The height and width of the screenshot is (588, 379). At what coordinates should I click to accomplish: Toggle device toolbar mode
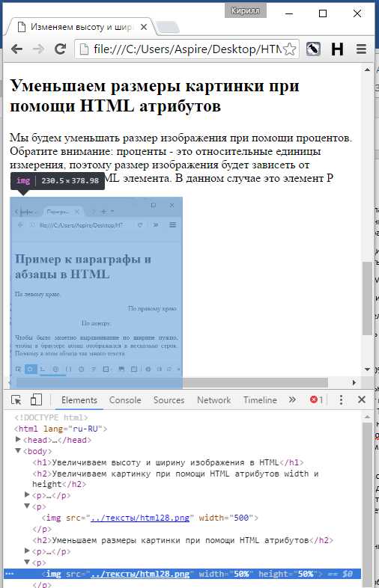(x=36, y=400)
